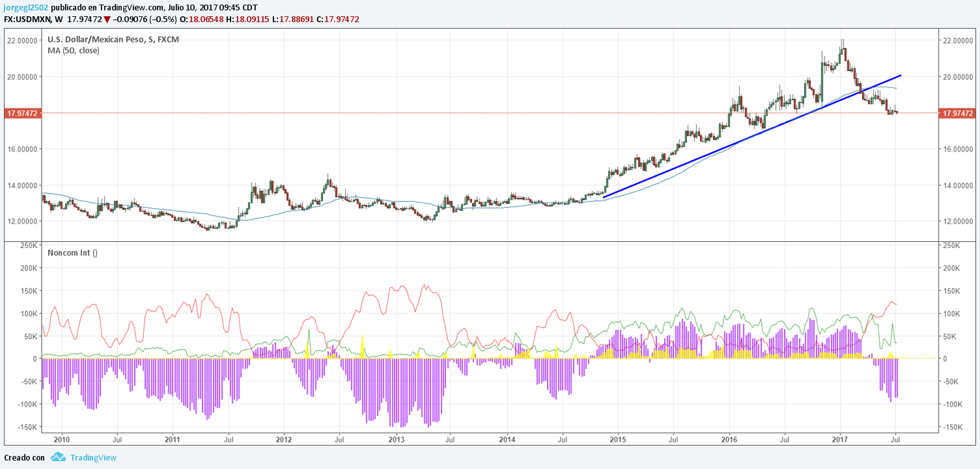Click the 2015 label on the time axis
The image size is (980, 469).
point(618,440)
